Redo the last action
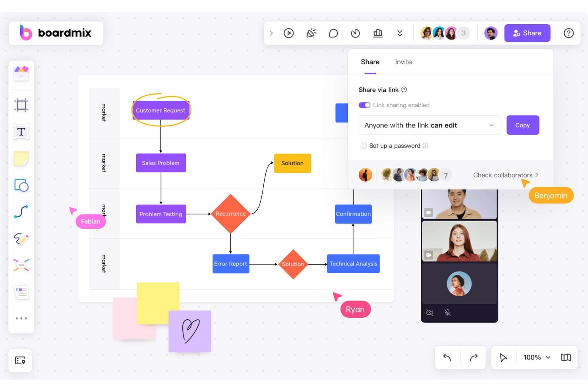 [x=474, y=357]
